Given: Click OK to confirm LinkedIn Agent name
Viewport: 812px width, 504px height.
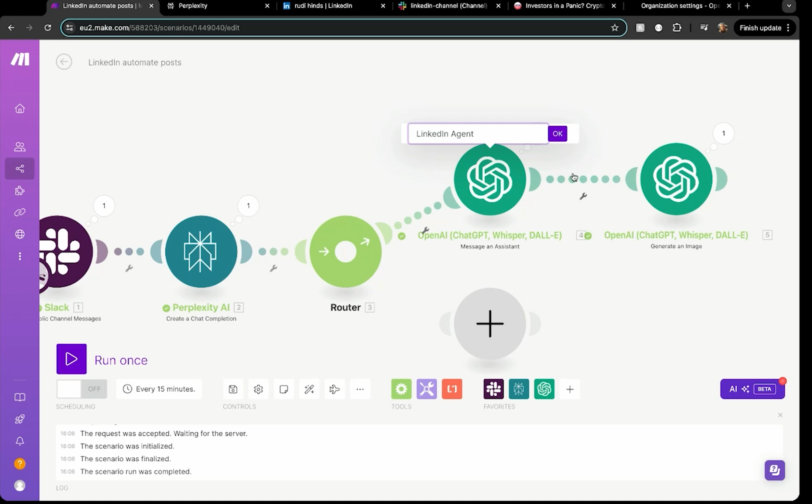Looking at the screenshot, I should (557, 134).
